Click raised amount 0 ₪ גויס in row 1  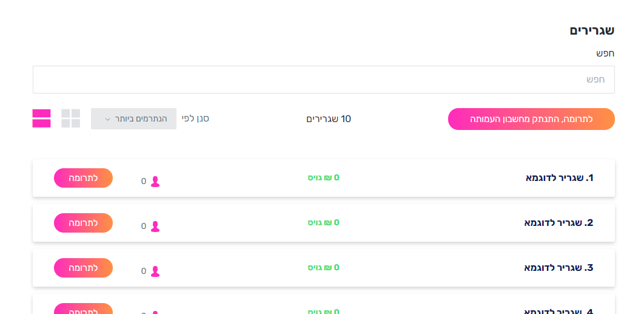coord(324,177)
